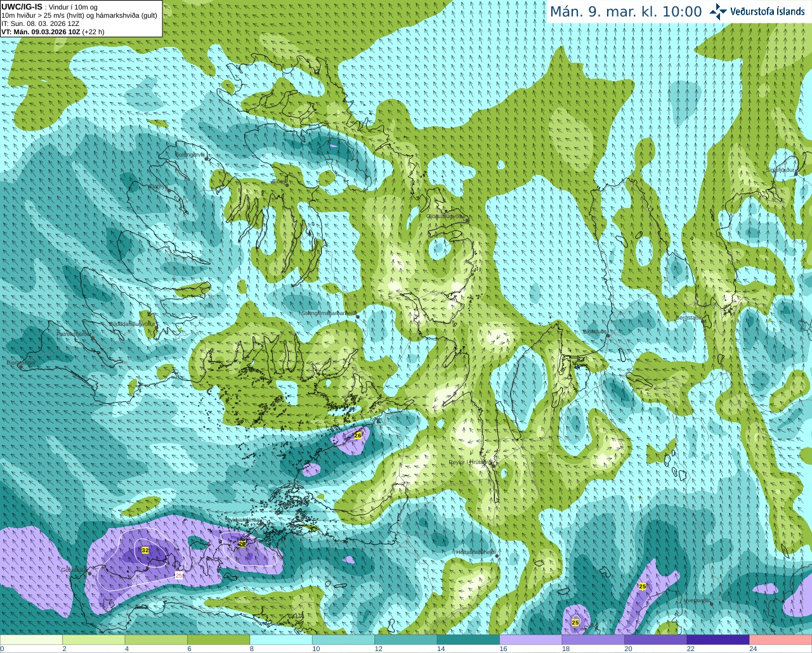Click the 'Reykir í Hrútafirði' station label
The width and height of the screenshot is (812, 653).
coord(471,462)
